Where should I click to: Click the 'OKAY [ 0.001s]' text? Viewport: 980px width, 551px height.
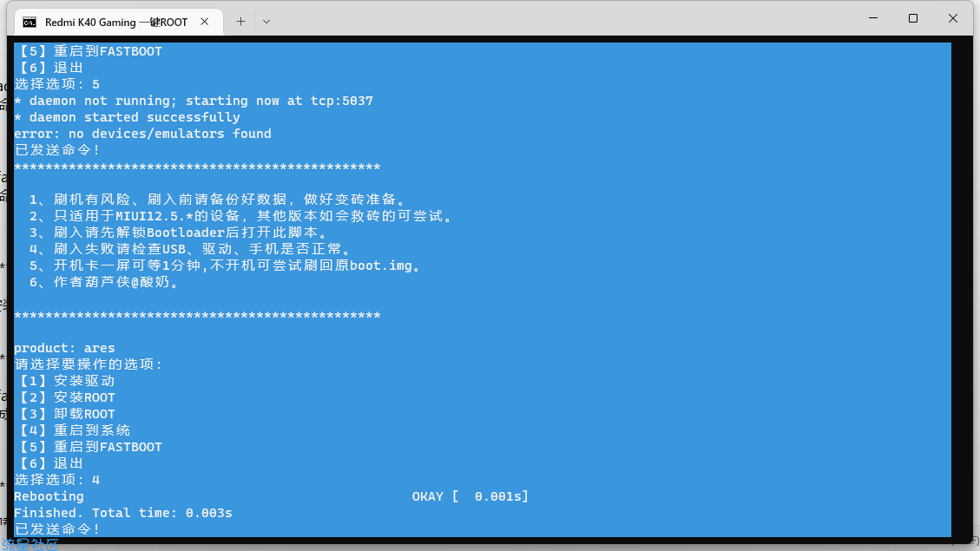470,496
